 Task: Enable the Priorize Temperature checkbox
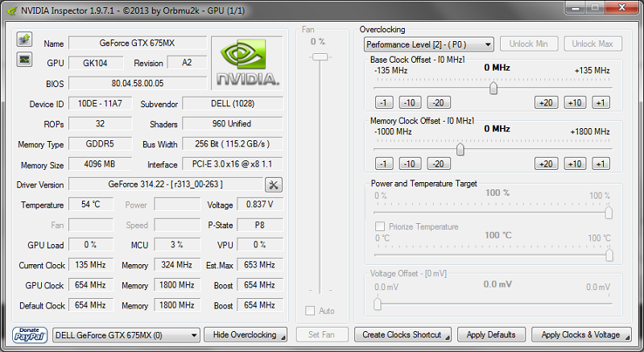[x=380, y=226]
